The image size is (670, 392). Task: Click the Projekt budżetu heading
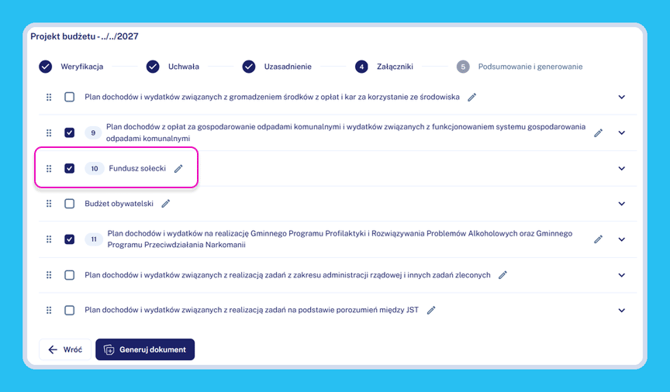[84, 36]
